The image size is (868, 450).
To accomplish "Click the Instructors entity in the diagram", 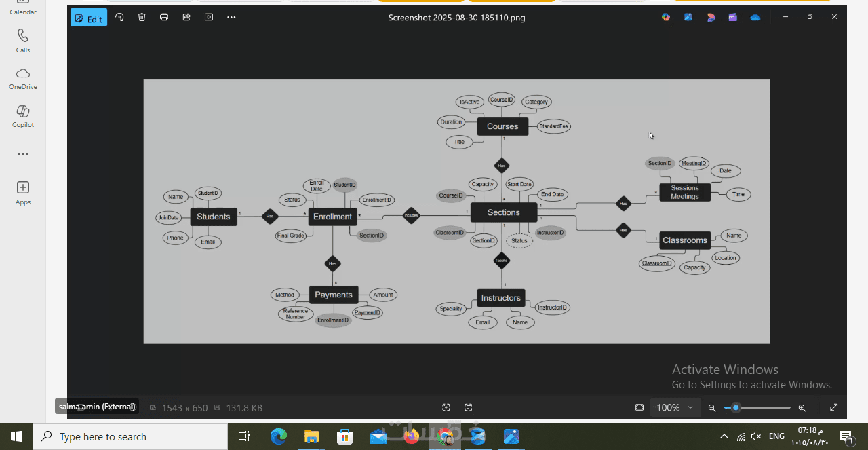I will [x=501, y=298].
